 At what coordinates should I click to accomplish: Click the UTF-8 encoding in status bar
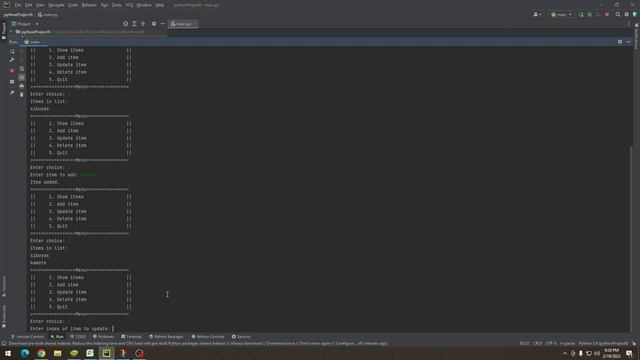click(551, 343)
